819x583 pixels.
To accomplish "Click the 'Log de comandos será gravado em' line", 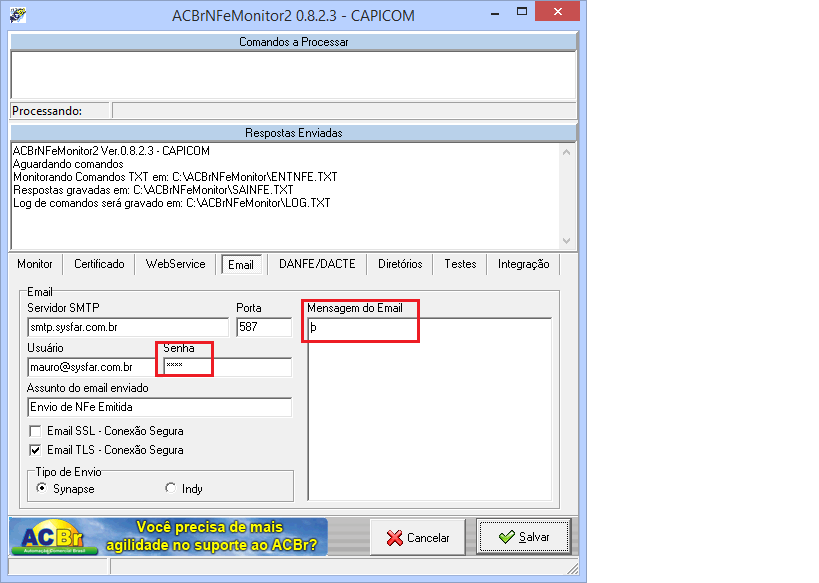I will click(171, 203).
